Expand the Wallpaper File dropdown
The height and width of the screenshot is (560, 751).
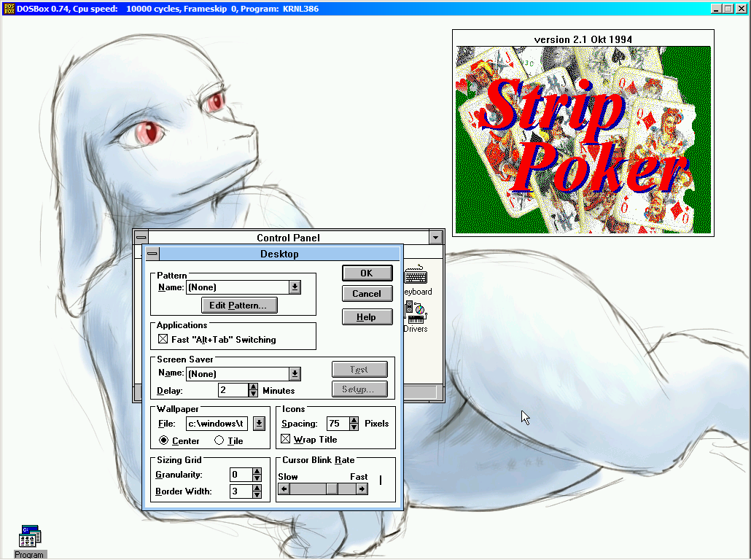259,424
